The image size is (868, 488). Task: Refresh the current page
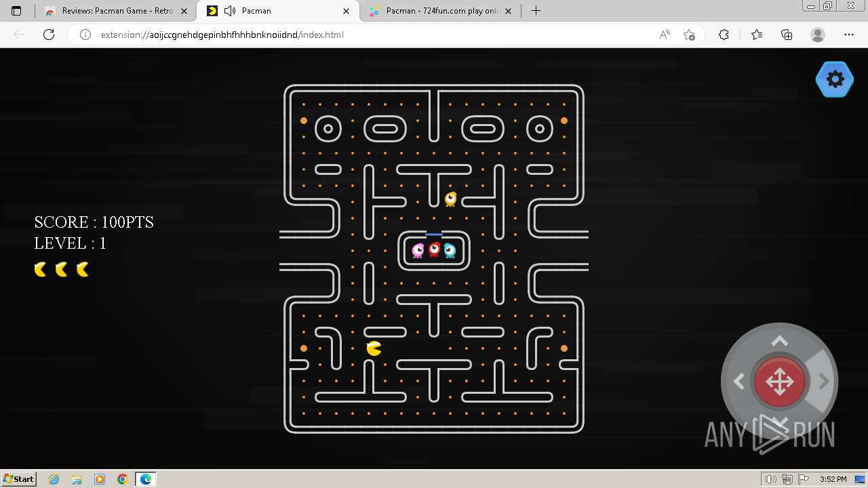(x=49, y=35)
